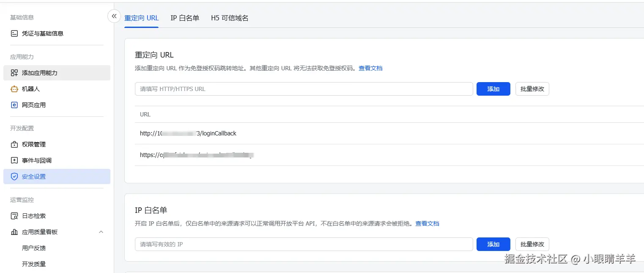Click 添加 button for IP whitelist

(493, 244)
